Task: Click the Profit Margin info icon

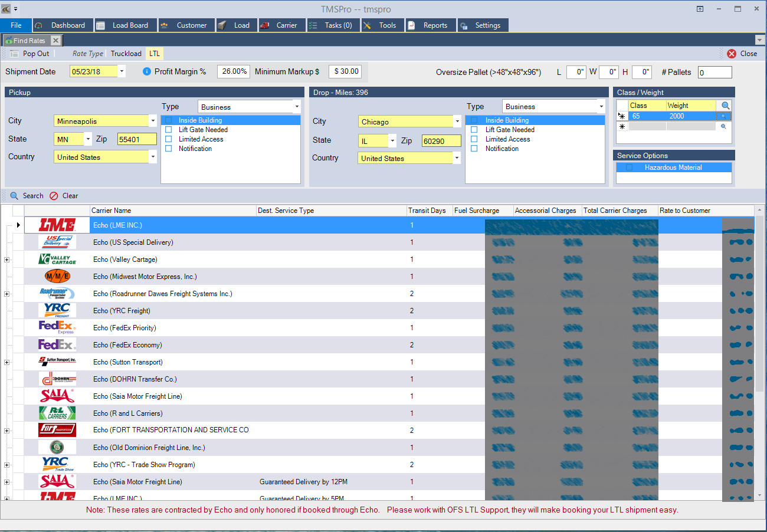Action: pyautogui.click(x=147, y=71)
